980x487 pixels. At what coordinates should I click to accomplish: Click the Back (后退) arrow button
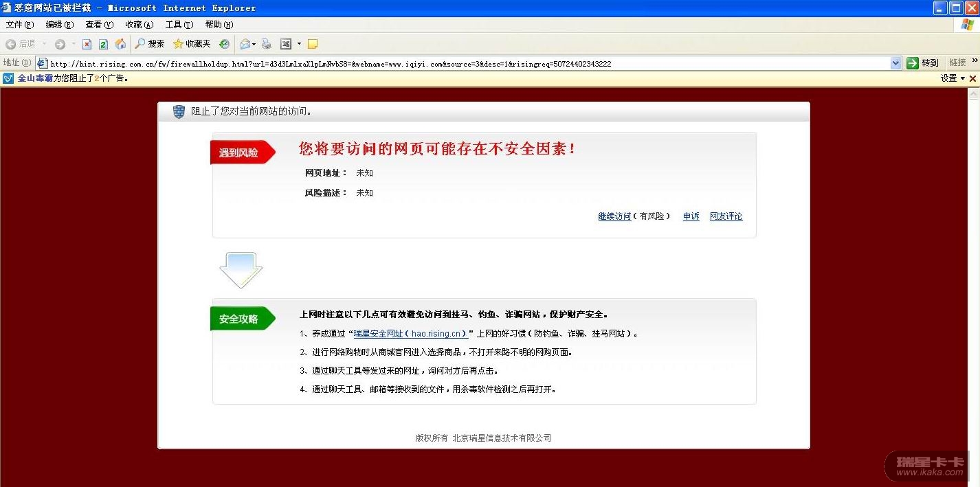pos(20,44)
